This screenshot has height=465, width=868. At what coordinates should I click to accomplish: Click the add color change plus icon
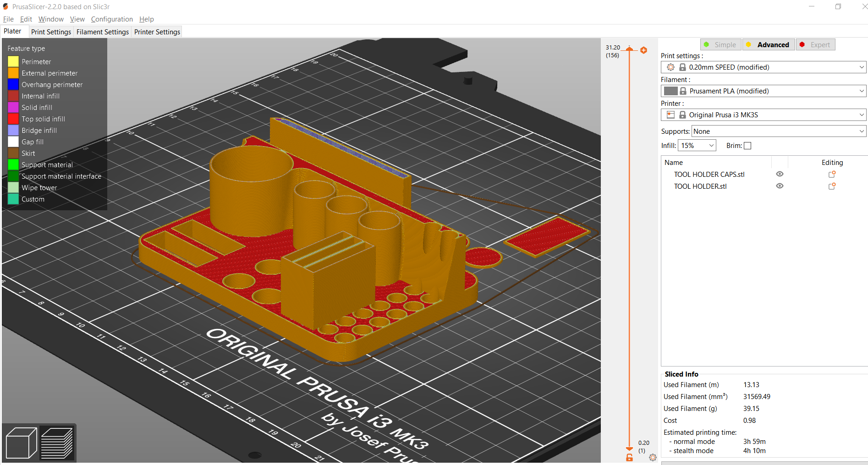click(643, 50)
